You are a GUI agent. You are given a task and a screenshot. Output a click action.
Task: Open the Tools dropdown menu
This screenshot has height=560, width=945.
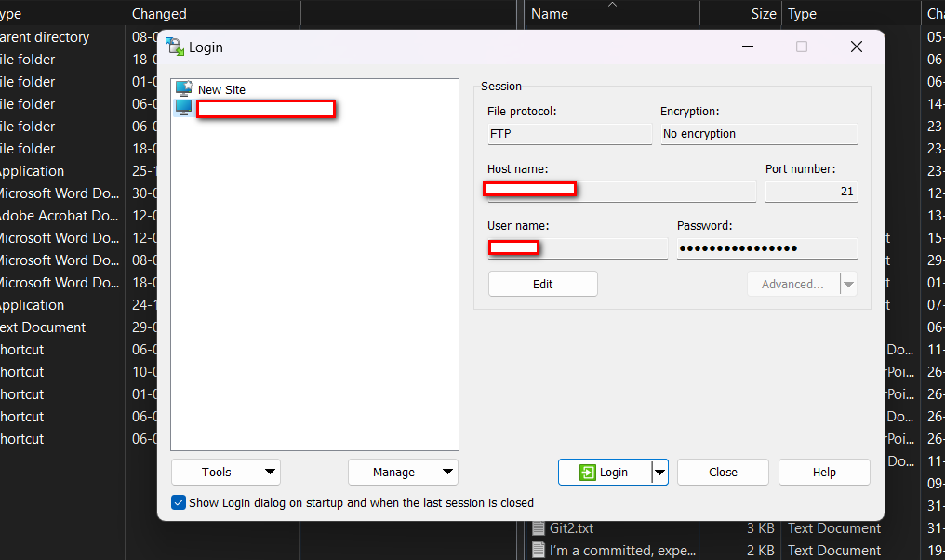click(225, 472)
